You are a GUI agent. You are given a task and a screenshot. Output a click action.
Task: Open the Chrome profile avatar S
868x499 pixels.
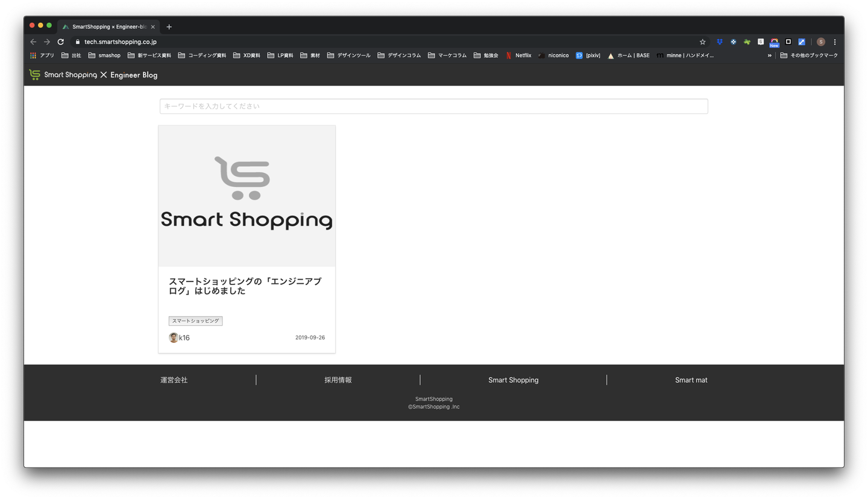tap(820, 42)
